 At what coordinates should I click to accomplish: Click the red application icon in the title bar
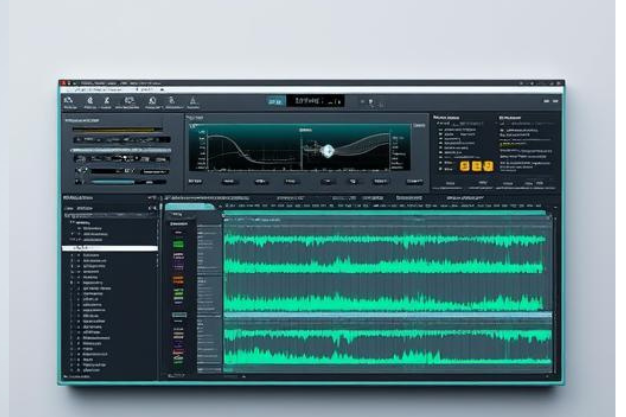63,83
